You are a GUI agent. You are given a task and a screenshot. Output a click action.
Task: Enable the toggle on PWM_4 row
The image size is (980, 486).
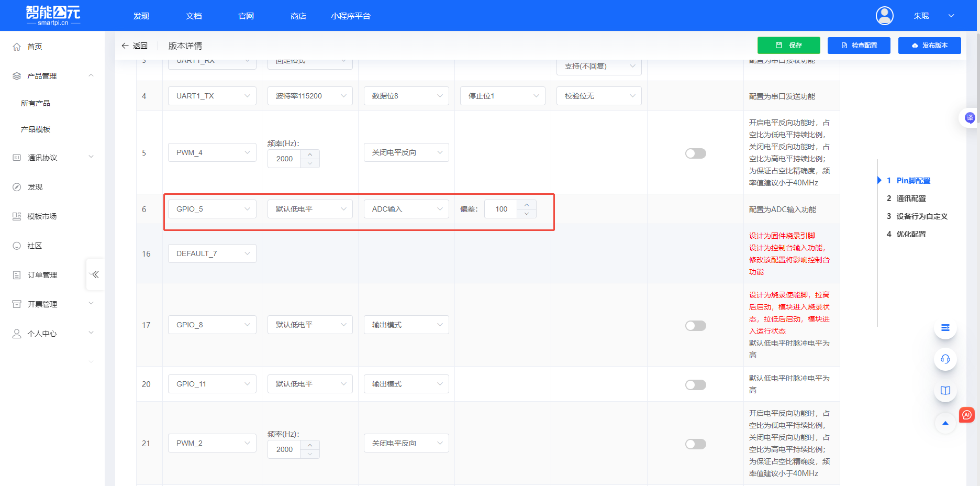[x=695, y=153]
